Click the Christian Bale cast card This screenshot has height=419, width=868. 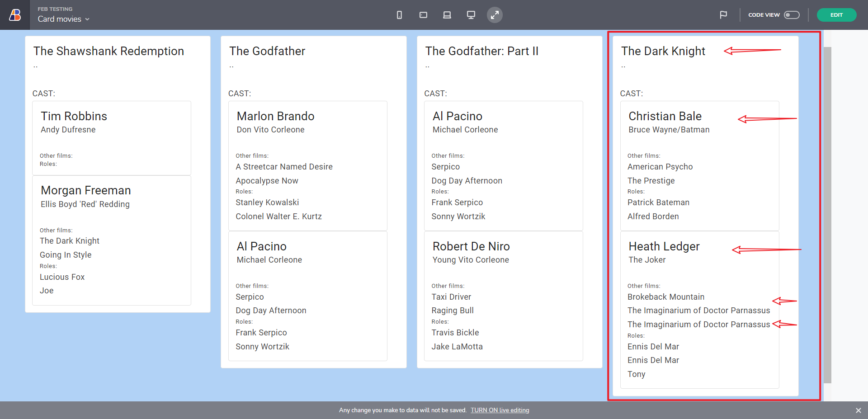coord(699,166)
